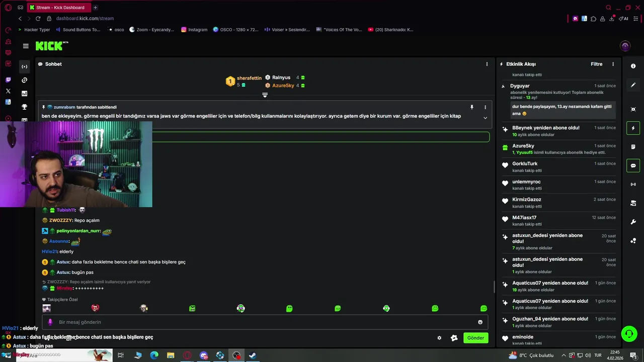Click username Rainyus on leaderboard
This screenshot has height=362, width=644.
281,77
